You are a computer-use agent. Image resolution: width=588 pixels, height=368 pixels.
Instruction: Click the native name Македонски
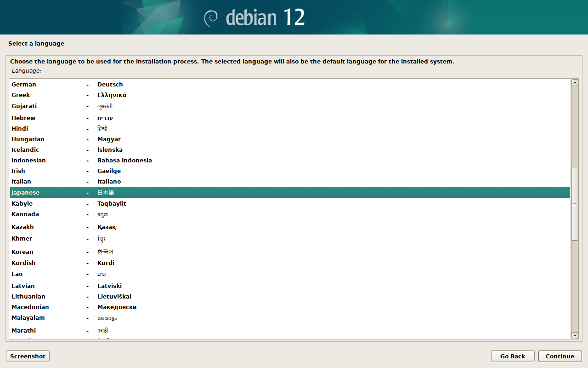[117, 307]
